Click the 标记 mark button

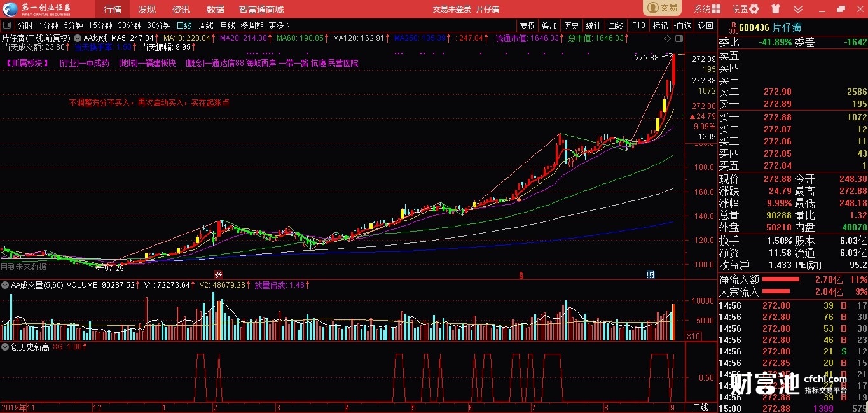coord(660,25)
